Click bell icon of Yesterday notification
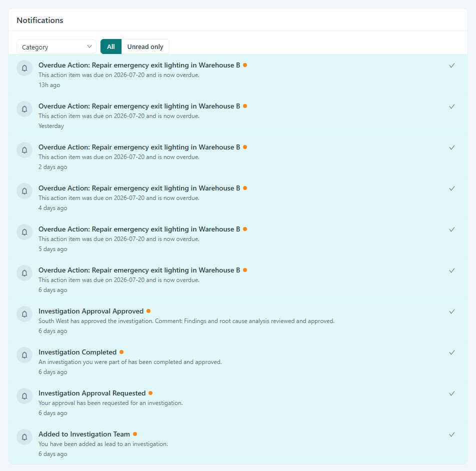Image resolution: width=476 pixels, height=471 pixels. click(x=24, y=109)
